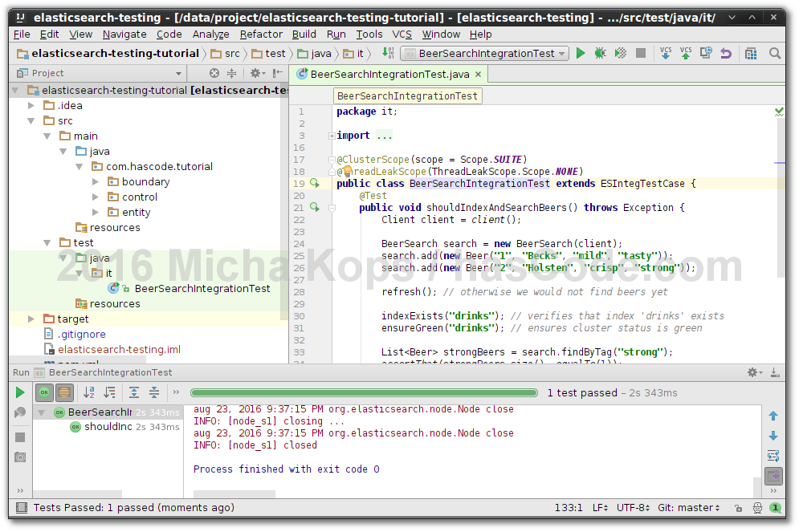
Task: Run test with coverage
Action: (620, 53)
